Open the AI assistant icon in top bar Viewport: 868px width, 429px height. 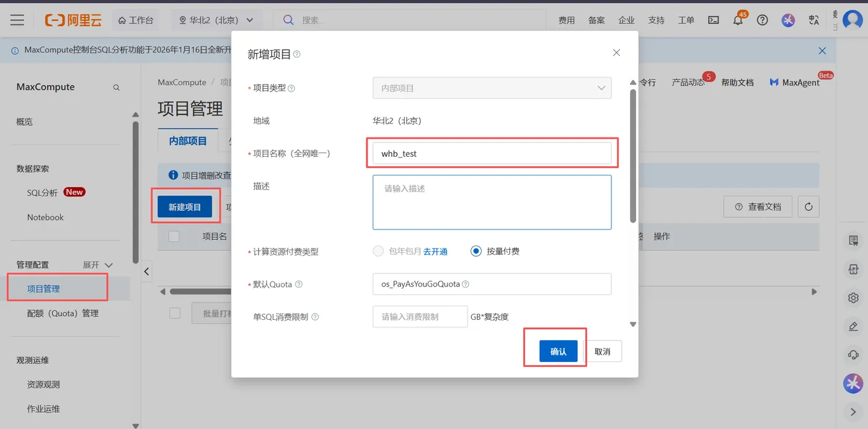[x=788, y=20]
